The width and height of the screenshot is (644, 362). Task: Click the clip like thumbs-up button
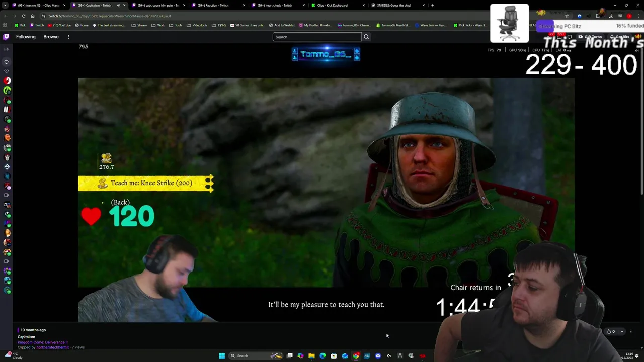pos(611,331)
